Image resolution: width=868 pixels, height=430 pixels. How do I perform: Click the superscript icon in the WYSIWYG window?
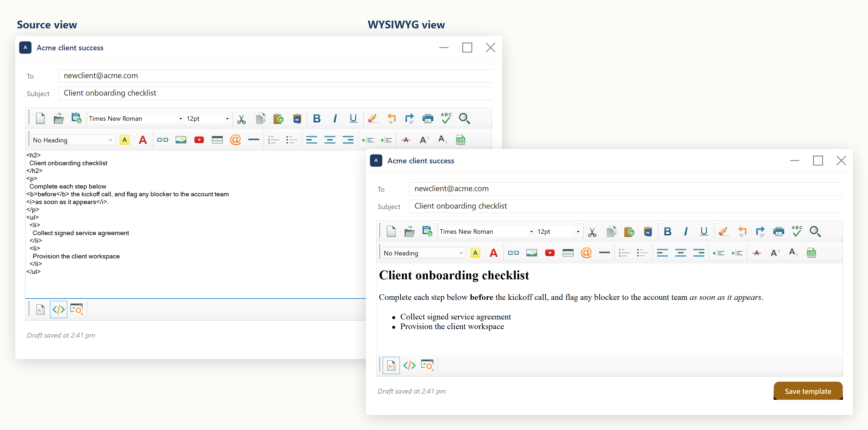point(775,252)
